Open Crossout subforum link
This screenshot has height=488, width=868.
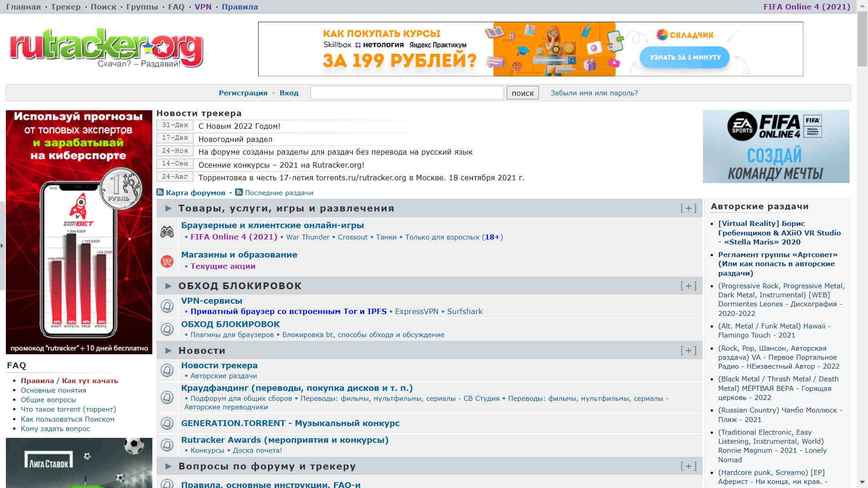[x=353, y=237]
